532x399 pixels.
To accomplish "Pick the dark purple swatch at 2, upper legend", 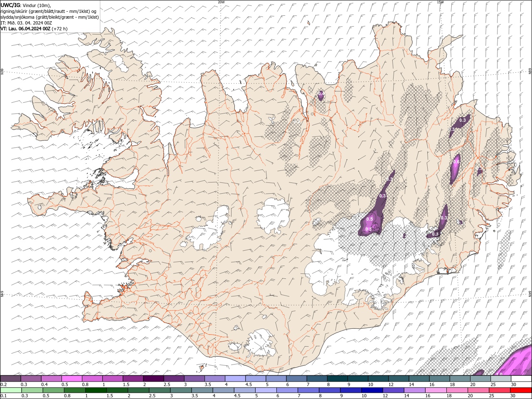I will [x=153, y=379].
